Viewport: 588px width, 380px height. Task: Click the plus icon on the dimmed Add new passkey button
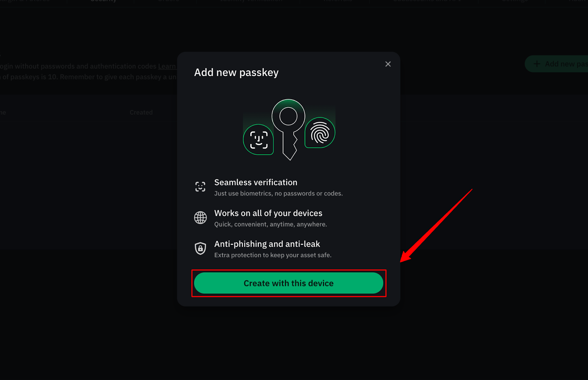(x=537, y=64)
